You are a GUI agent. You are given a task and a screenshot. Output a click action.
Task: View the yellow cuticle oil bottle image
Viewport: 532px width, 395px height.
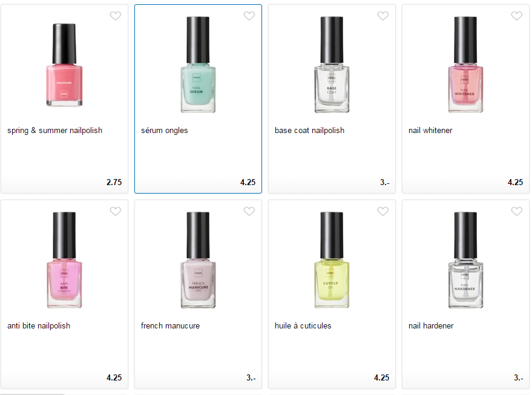pos(332,260)
